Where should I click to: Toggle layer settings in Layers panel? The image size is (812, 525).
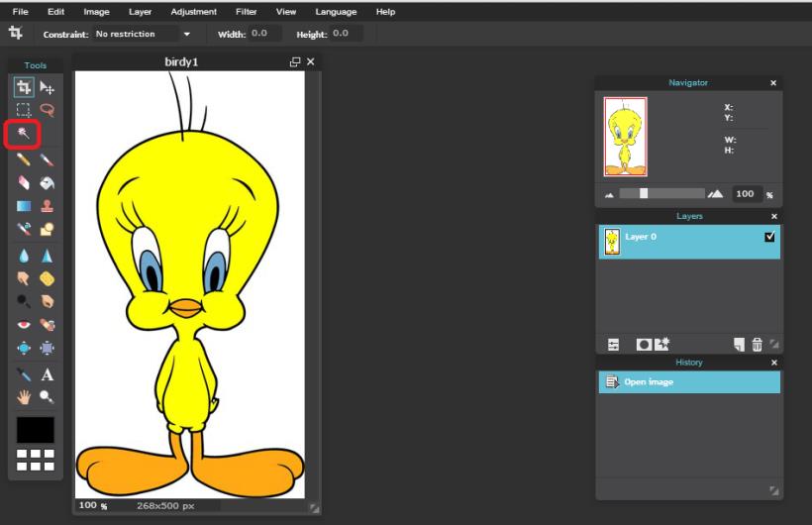(x=613, y=344)
